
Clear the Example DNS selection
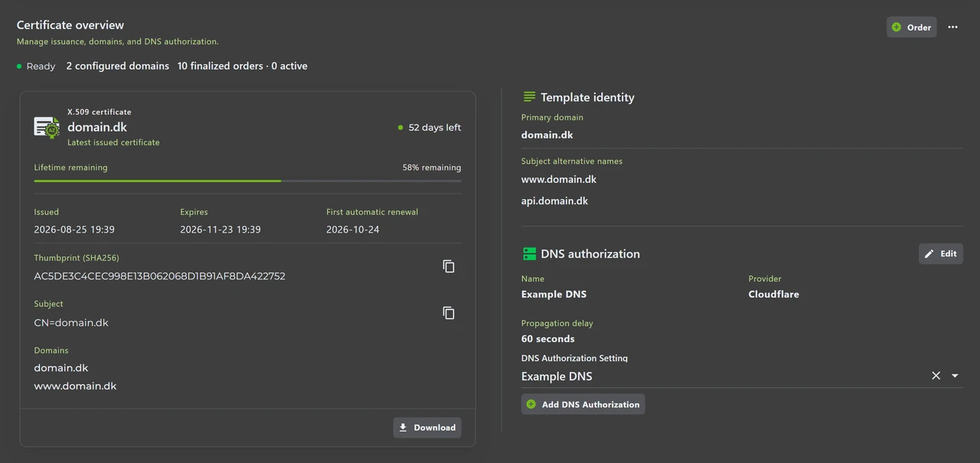pos(936,376)
